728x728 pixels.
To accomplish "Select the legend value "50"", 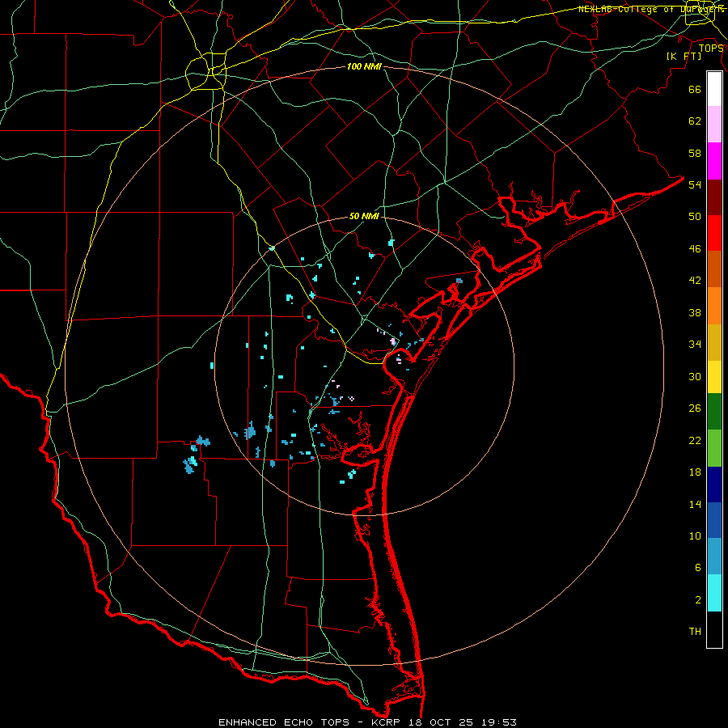I will 695,216.
